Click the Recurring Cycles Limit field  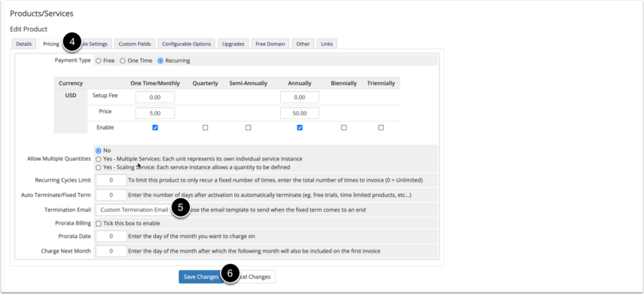click(x=111, y=180)
